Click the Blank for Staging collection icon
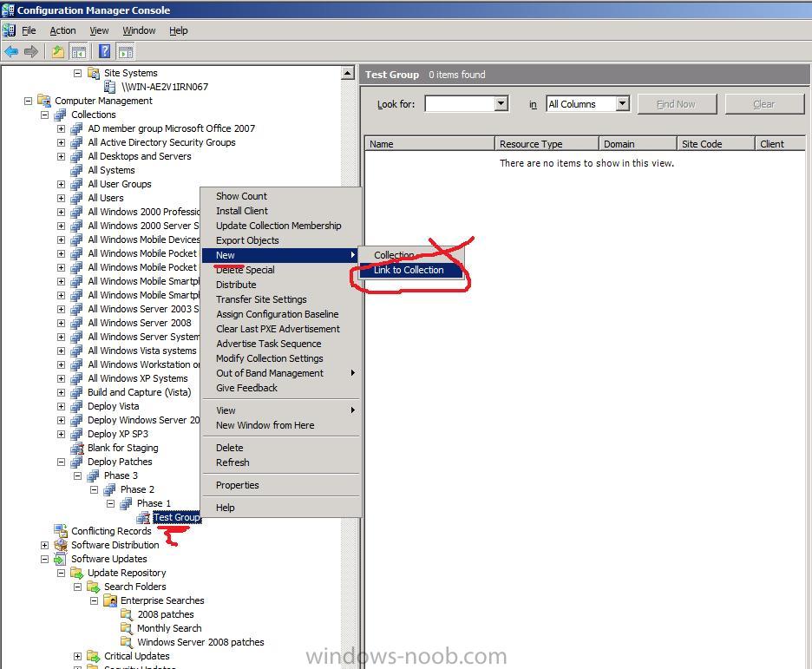812x669 pixels. click(x=76, y=448)
